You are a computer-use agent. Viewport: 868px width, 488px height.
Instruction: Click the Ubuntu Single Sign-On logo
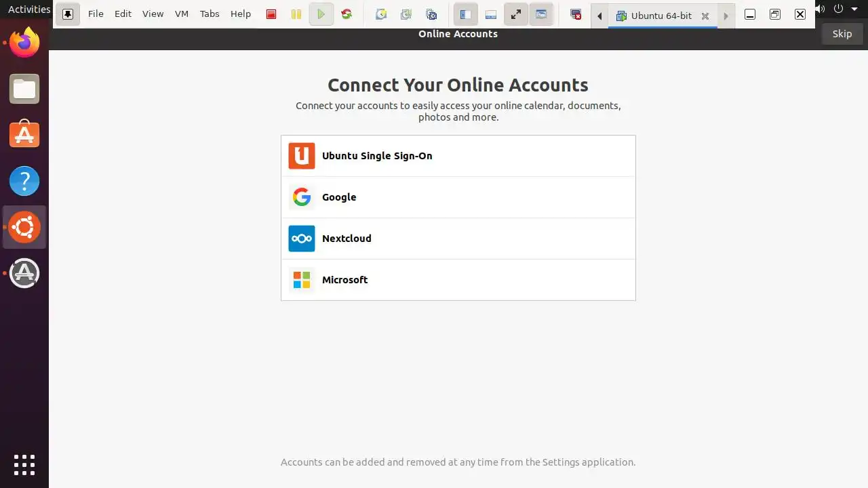coord(302,156)
